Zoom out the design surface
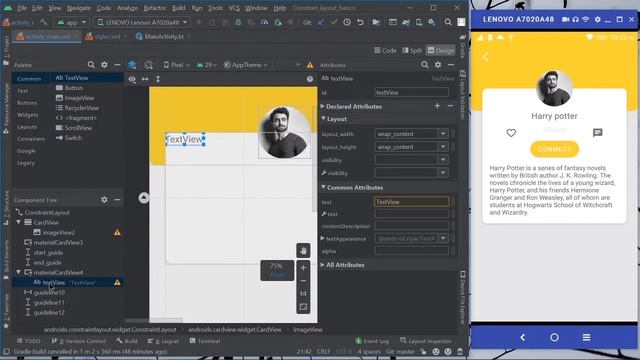Viewport: 640px width, 360px height. [x=303, y=281]
